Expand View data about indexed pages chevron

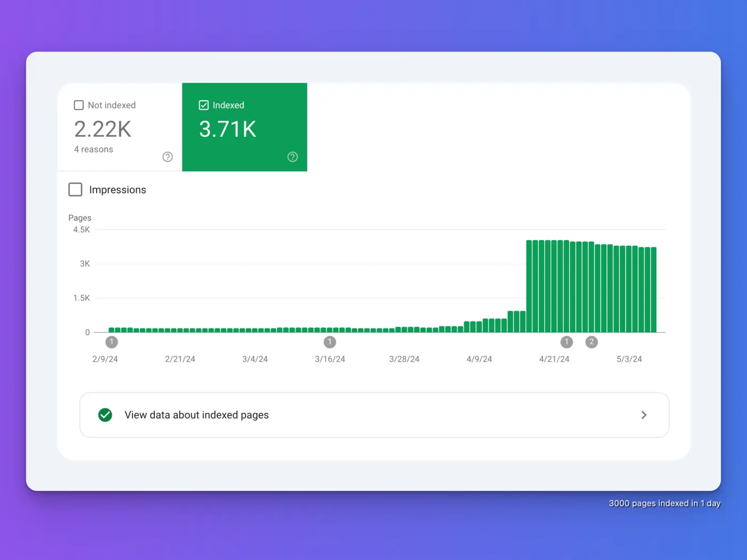point(644,415)
